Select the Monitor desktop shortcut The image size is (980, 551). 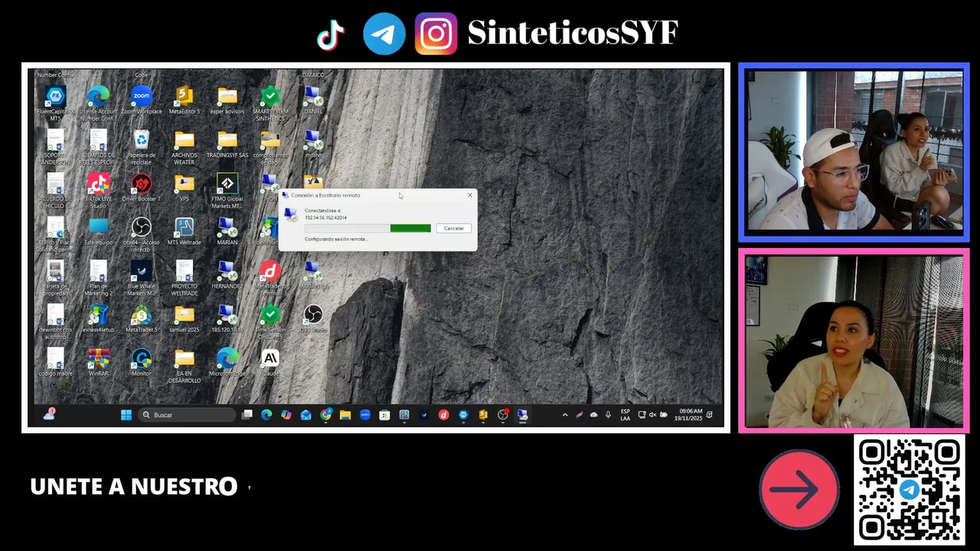pyautogui.click(x=141, y=362)
